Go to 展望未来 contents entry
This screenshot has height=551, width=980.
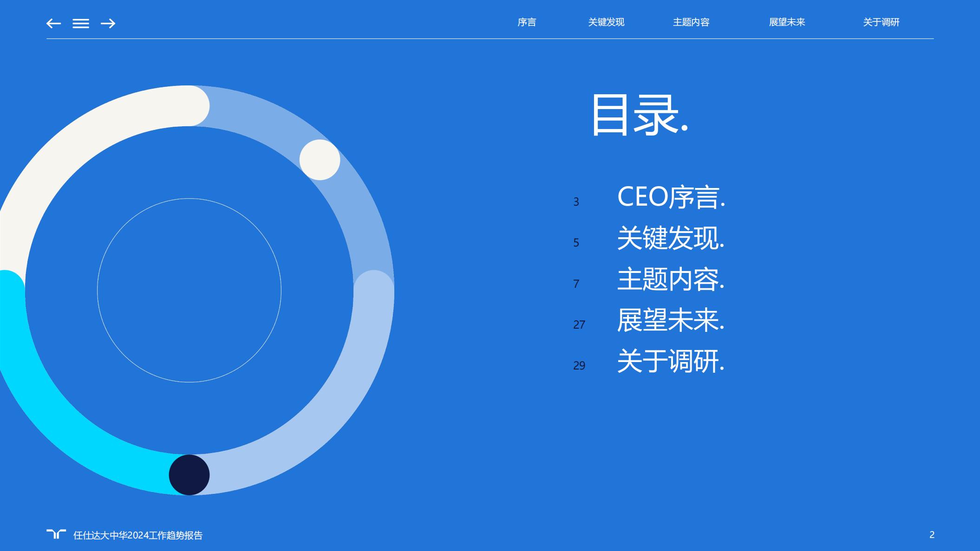point(671,320)
